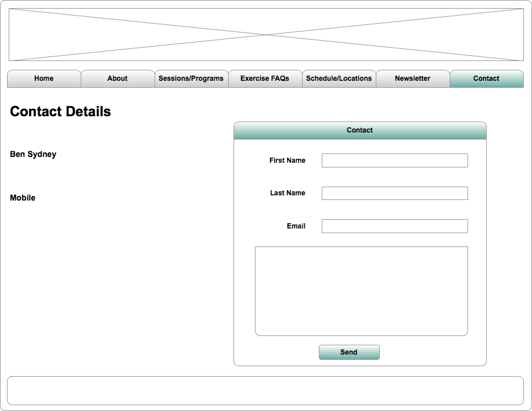The image size is (532, 411).
Task: Open the Exercise FAQs tab
Action: tap(265, 78)
